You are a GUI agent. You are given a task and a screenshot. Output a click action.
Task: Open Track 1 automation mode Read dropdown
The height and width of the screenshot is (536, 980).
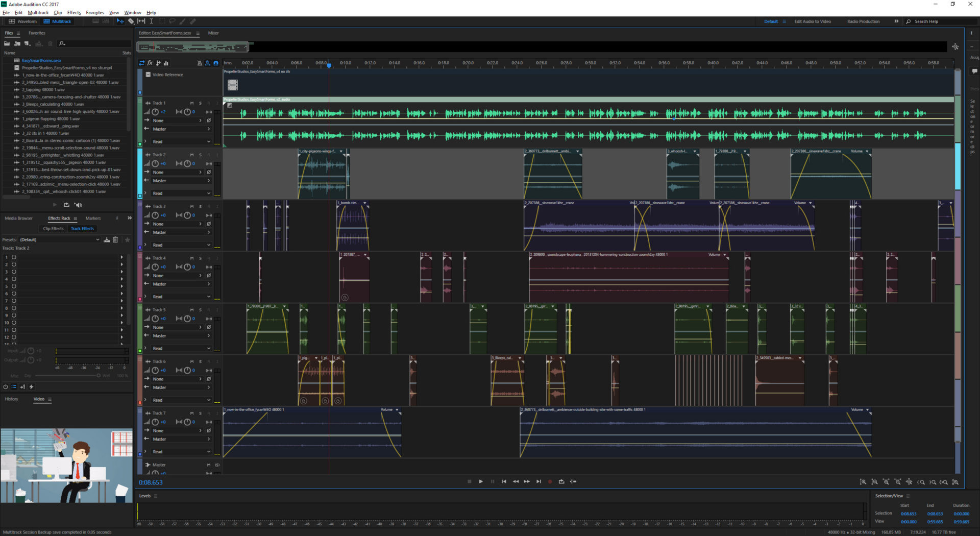tap(181, 141)
